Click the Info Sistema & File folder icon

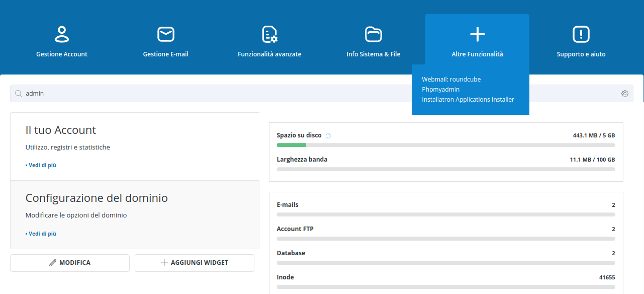[374, 34]
